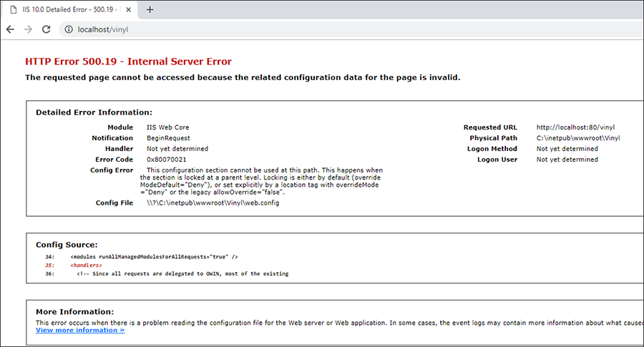Click the IIS Web Core module value
Viewport: 644px width, 347px height.
[x=168, y=127]
